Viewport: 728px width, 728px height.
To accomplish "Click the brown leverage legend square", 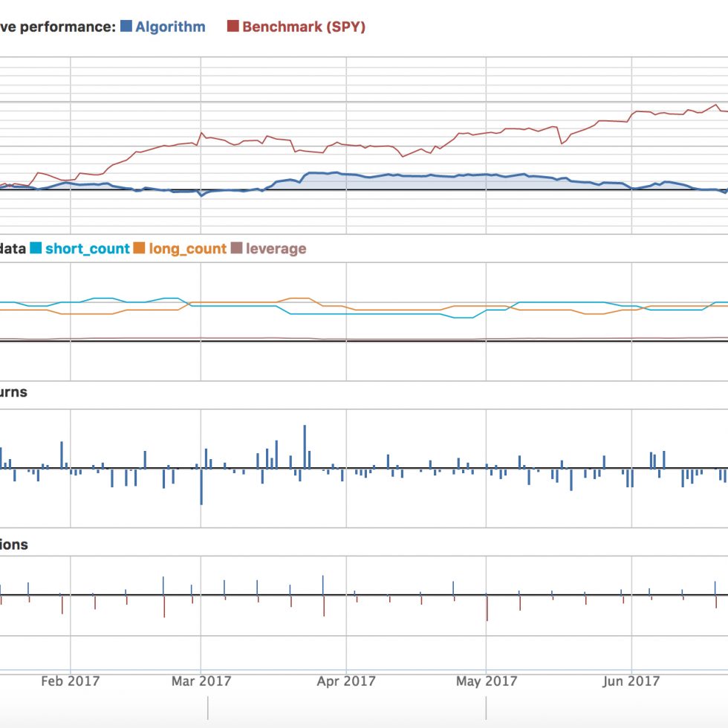I will tap(237, 249).
